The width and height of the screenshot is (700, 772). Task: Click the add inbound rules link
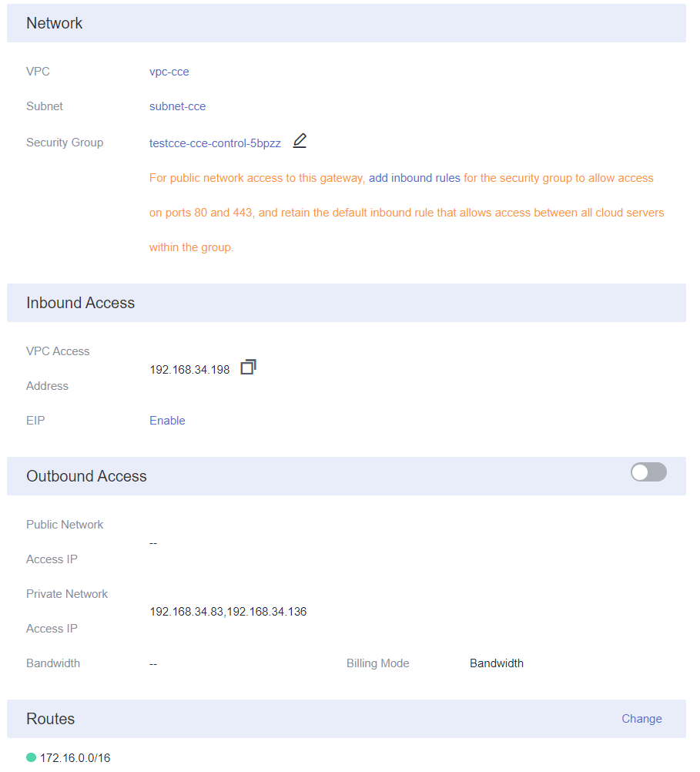pos(414,177)
